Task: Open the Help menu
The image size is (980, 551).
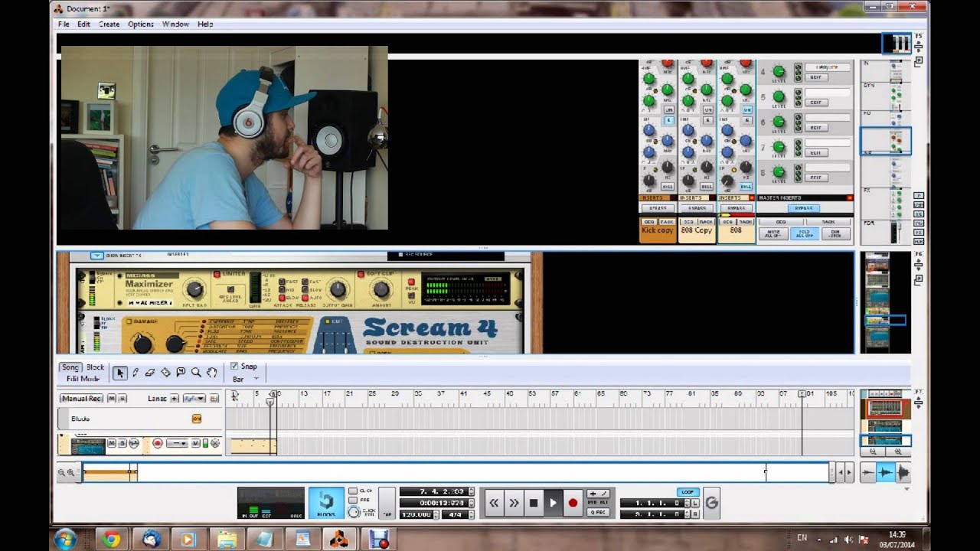Action: 205,24
